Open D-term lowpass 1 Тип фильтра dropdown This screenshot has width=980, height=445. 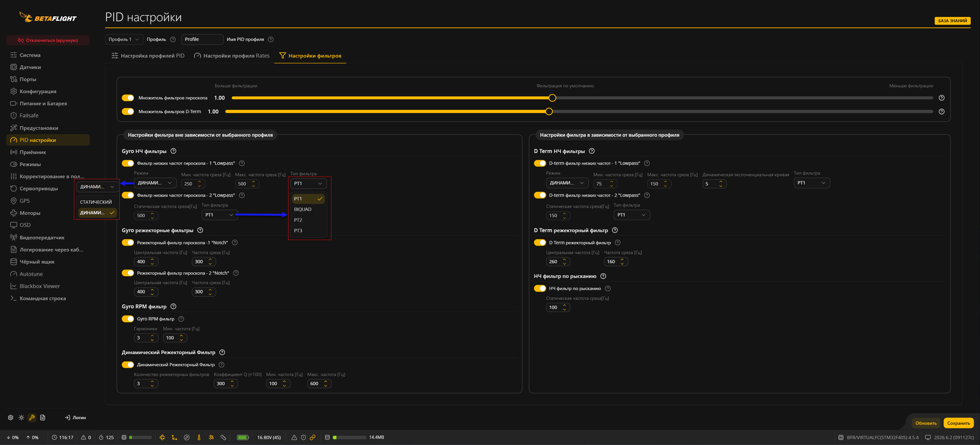[x=812, y=183]
